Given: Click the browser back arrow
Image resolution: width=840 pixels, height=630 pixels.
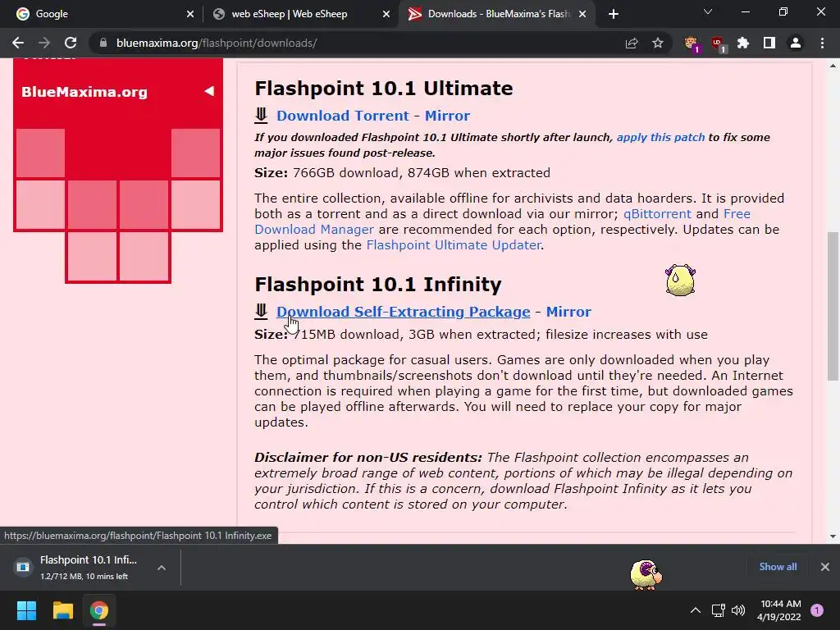Looking at the screenshot, I should pyautogui.click(x=18, y=43).
